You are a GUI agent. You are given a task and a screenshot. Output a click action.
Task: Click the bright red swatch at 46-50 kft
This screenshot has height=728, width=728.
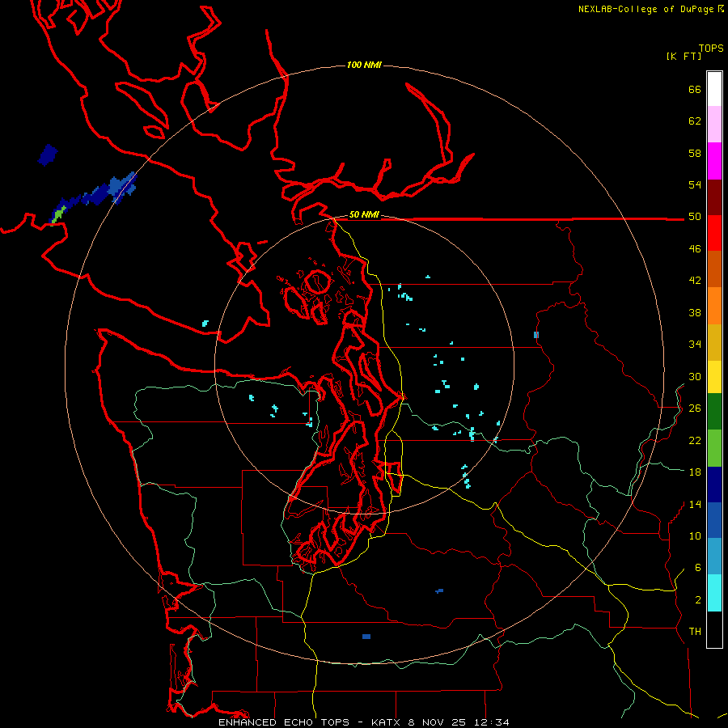[714, 233]
